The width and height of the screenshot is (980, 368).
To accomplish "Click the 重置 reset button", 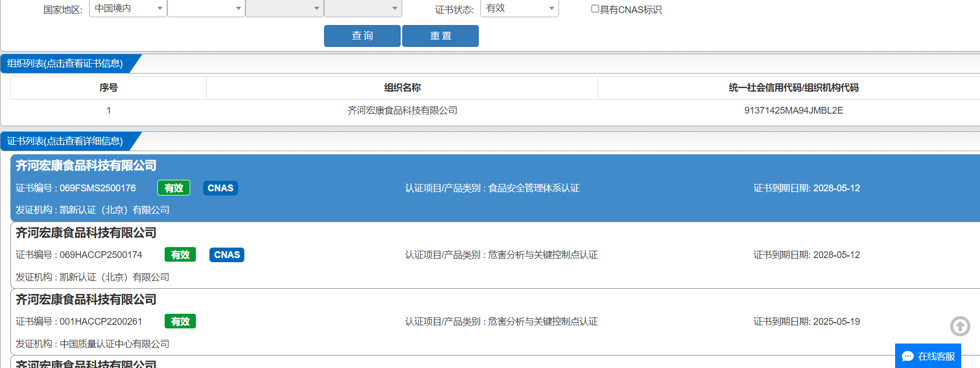I will 440,36.
